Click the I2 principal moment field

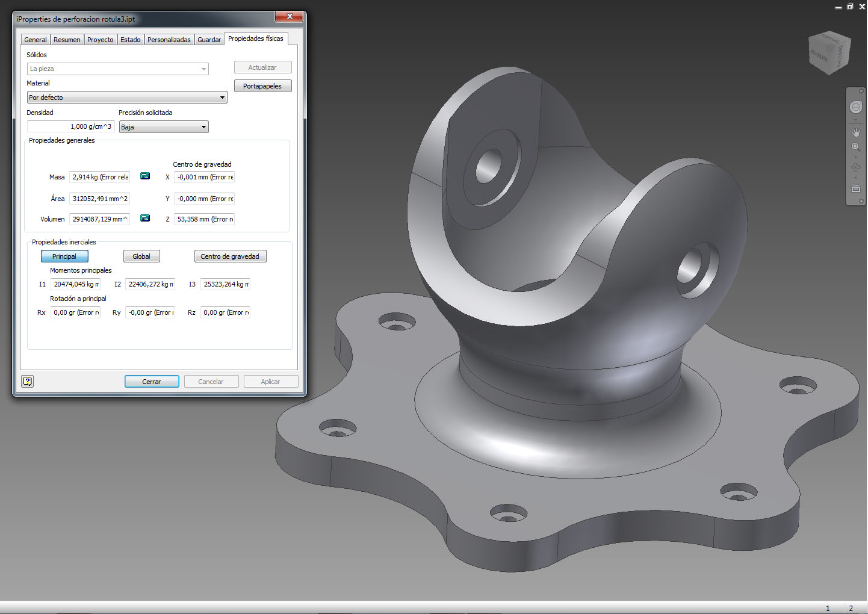(x=150, y=284)
